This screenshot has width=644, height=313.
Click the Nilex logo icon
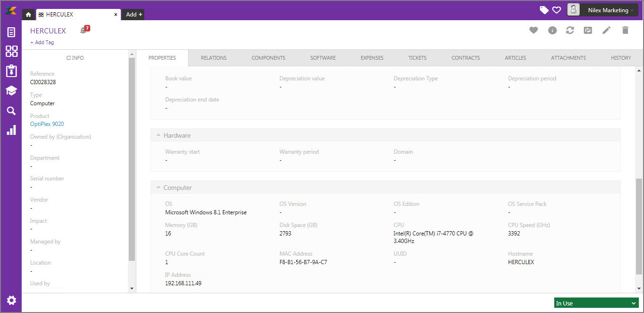(11, 11)
